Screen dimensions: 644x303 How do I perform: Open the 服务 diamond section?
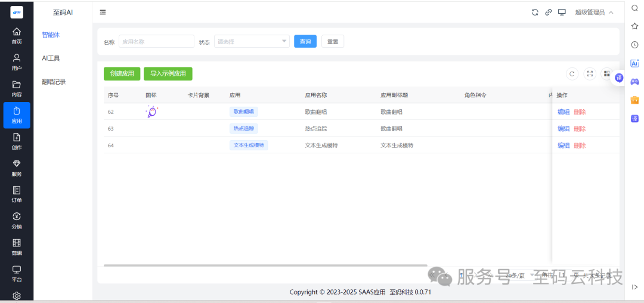pos(17,168)
